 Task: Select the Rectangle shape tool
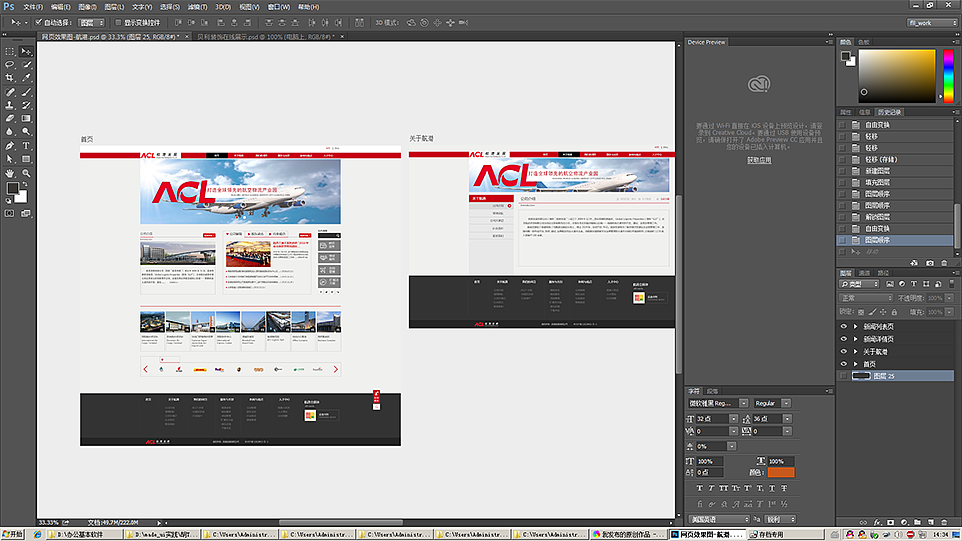tap(26, 159)
